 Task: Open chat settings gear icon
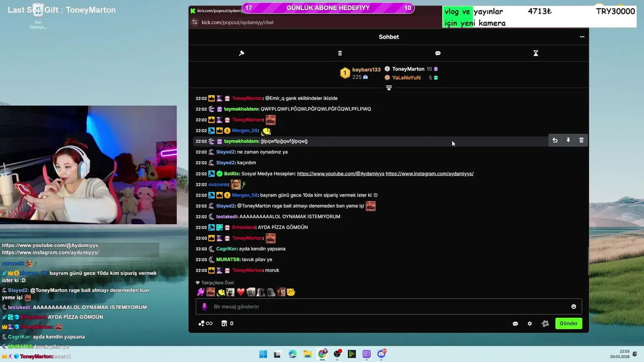click(530, 324)
